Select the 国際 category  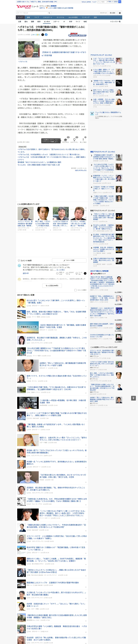[x=33, y=21]
